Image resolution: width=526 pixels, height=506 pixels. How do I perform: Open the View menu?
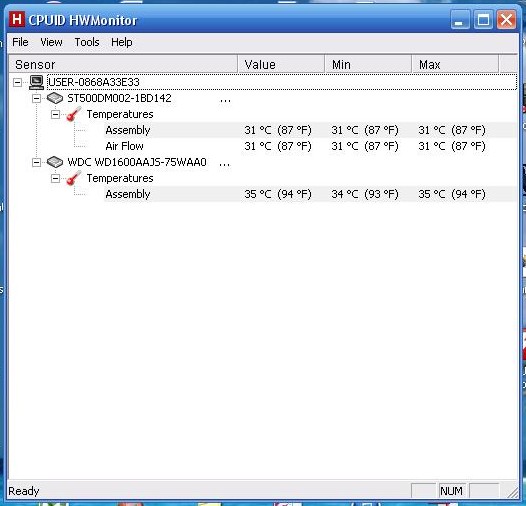(x=51, y=42)
